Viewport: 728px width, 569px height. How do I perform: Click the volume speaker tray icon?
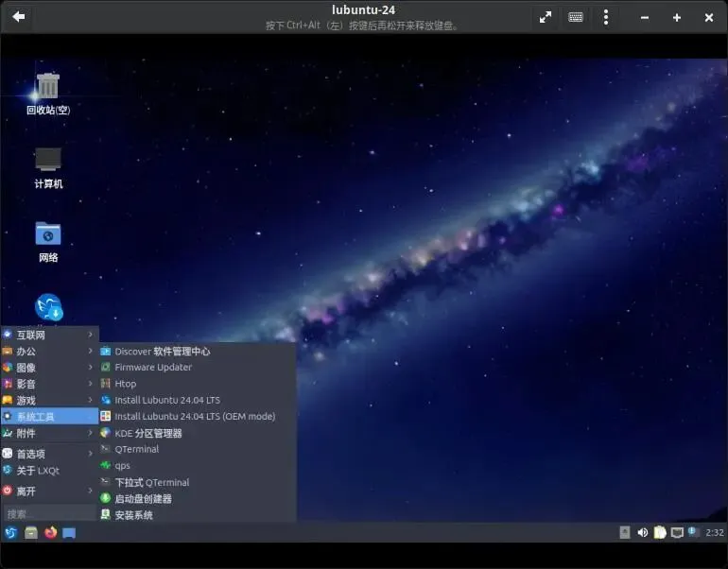coord(643,532)
